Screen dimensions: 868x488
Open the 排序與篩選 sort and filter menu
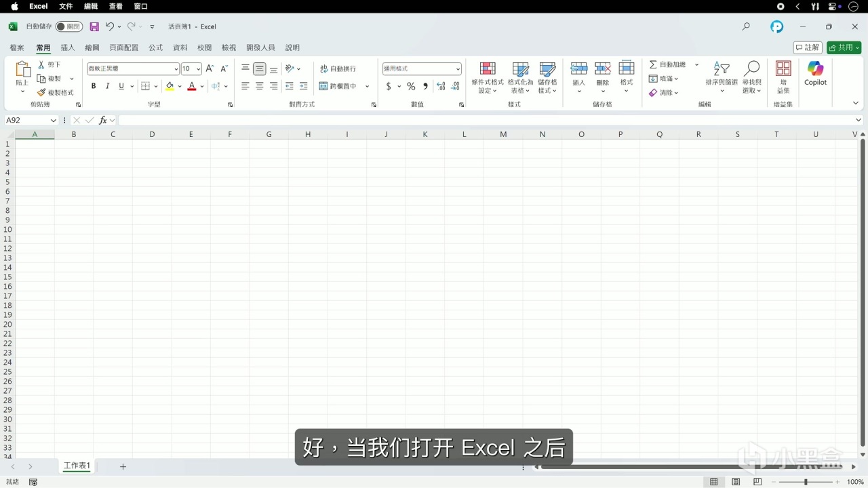[722, 77]
